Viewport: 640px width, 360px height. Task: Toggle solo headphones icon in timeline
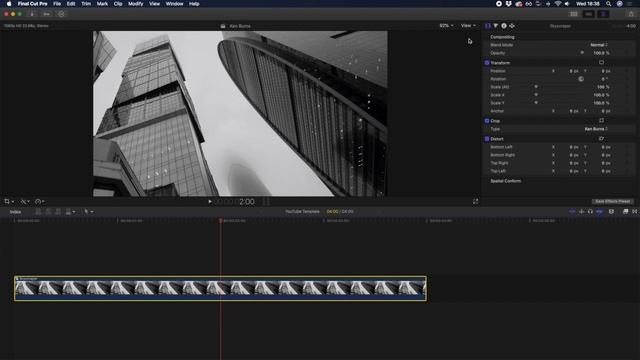coord(590,211)
